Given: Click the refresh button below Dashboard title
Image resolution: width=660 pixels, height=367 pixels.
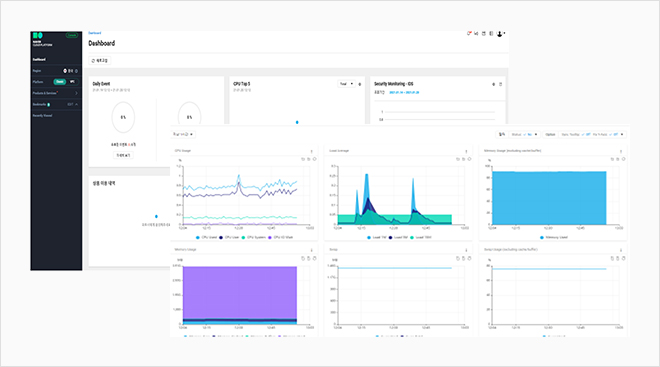Looking at the screenshot, I should pyautogui.click(x=100, y=61).
